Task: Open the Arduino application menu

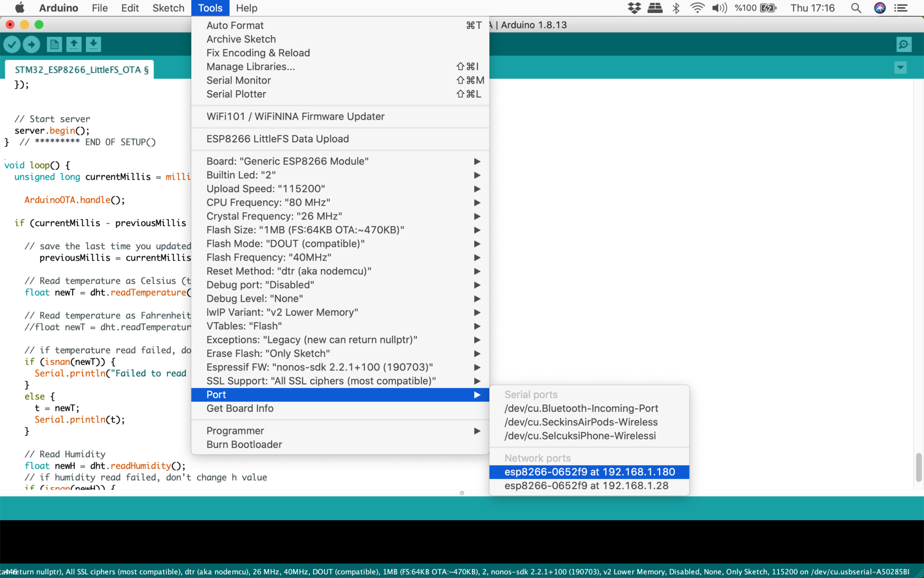Action: click(59, 8)
